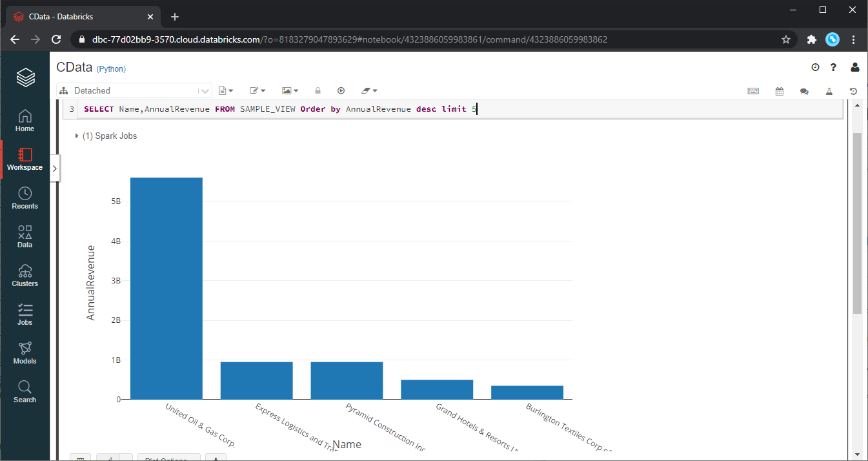Click the Databricks logo icon

click(x=25, y=77)
